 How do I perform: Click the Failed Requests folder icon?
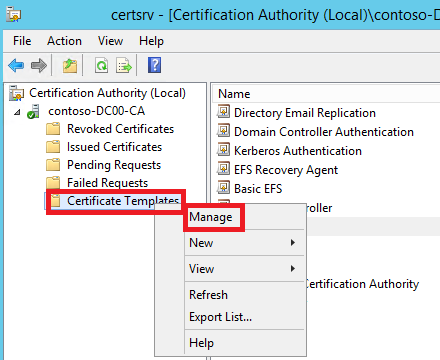pos(53,183)
